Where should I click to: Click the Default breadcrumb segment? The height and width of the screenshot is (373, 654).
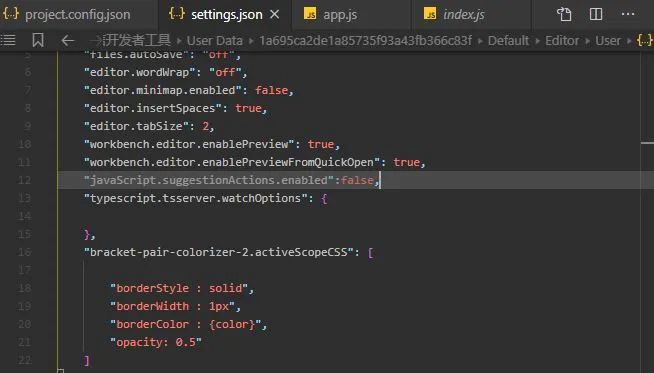[508, 40]
